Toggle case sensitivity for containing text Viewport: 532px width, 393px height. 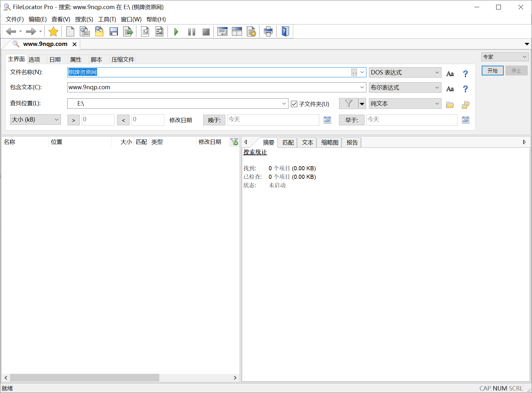point(450,89)
